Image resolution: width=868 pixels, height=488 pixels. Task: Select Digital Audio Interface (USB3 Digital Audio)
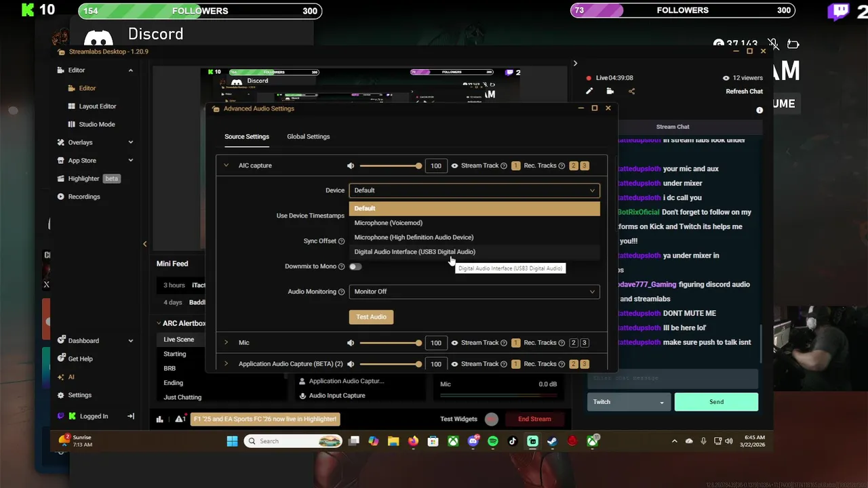pyautogui.click(x=474, y=251)
